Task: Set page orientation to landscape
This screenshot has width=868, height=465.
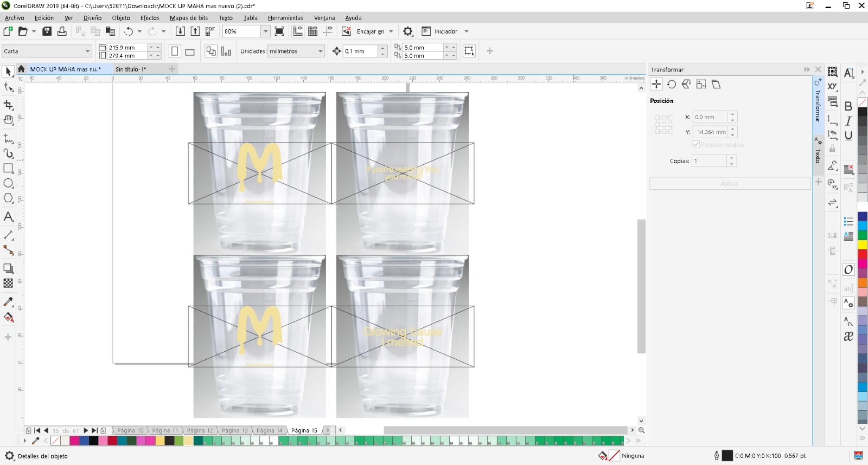Action: coord(190,51)
